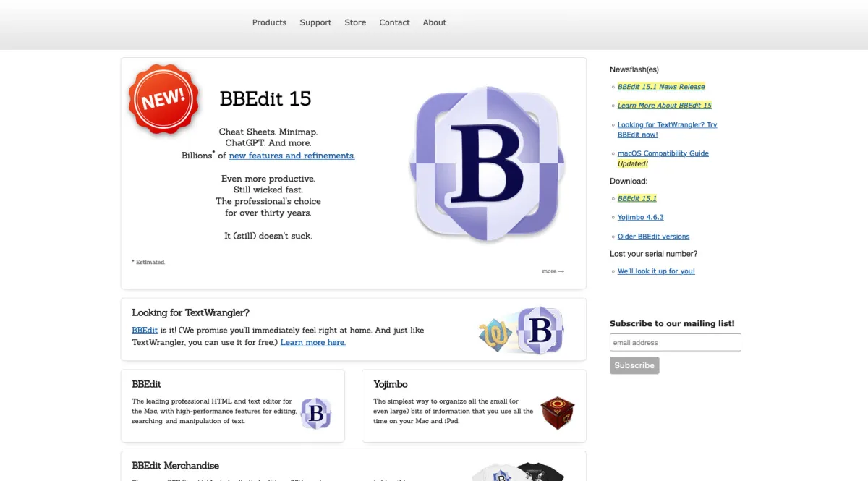Click Looking for TextWrangler? Try BBEdit now!
868x481 pixels.
[667, 129]
